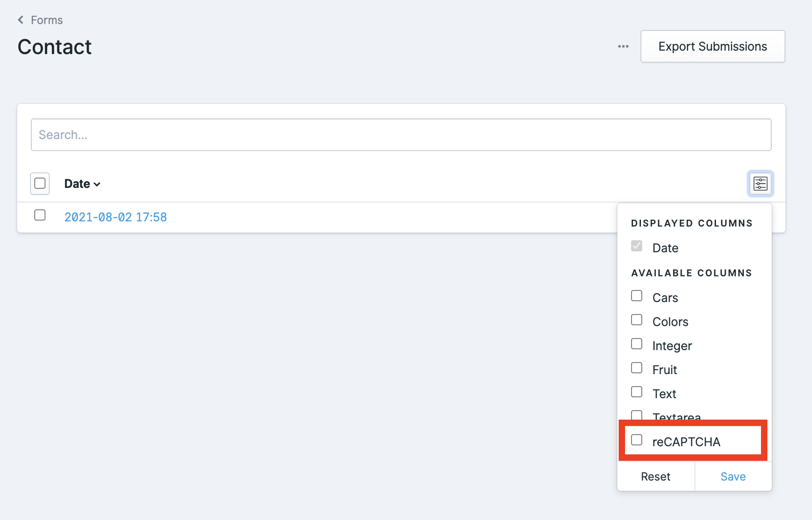Enable the Colors column checkbox
Image resolution: width=812 pixels, height=520 pixels.
coord(637,320)
